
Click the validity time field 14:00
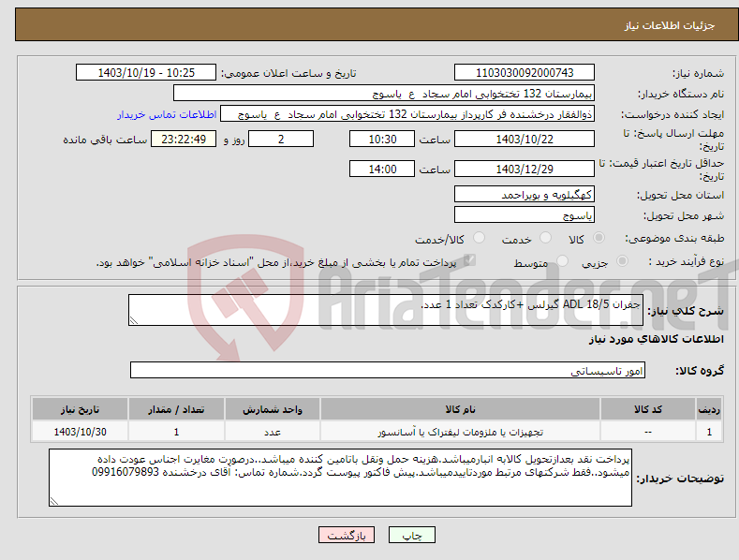click(382, 169)
